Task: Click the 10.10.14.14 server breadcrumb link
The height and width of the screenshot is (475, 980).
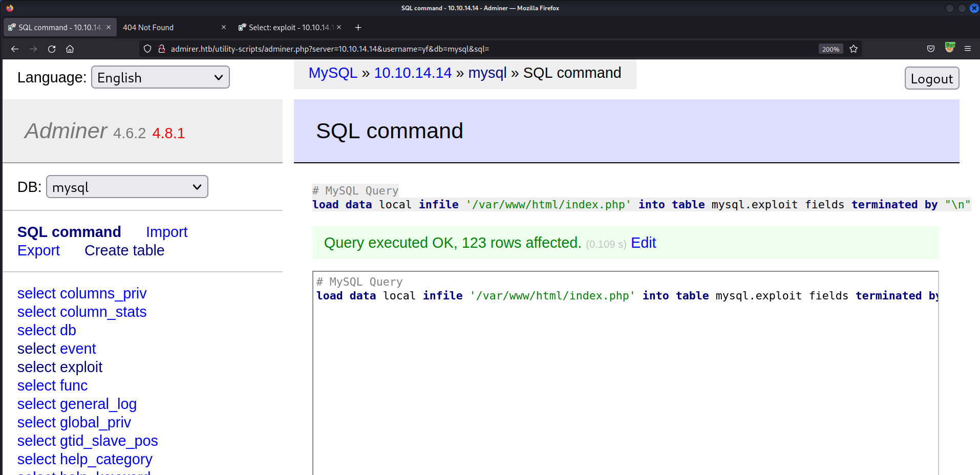Action: pyautogui.click(x=413, y=73)
